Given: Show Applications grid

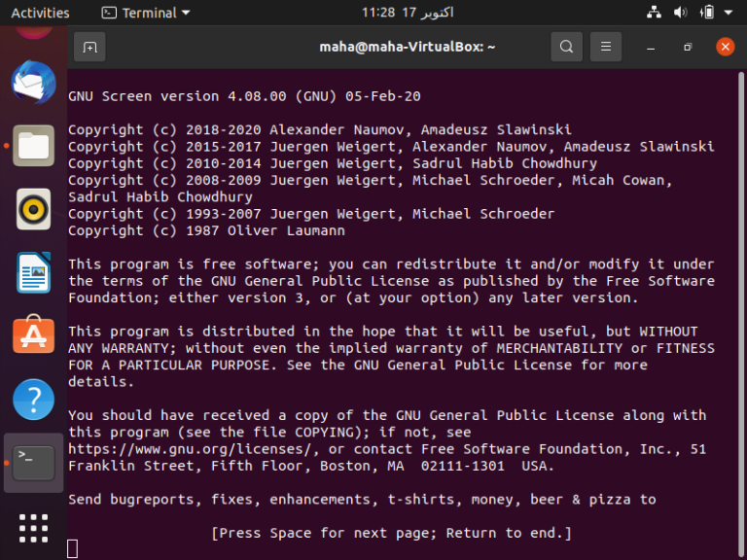Looking at the screenshot, I should 33,528.
